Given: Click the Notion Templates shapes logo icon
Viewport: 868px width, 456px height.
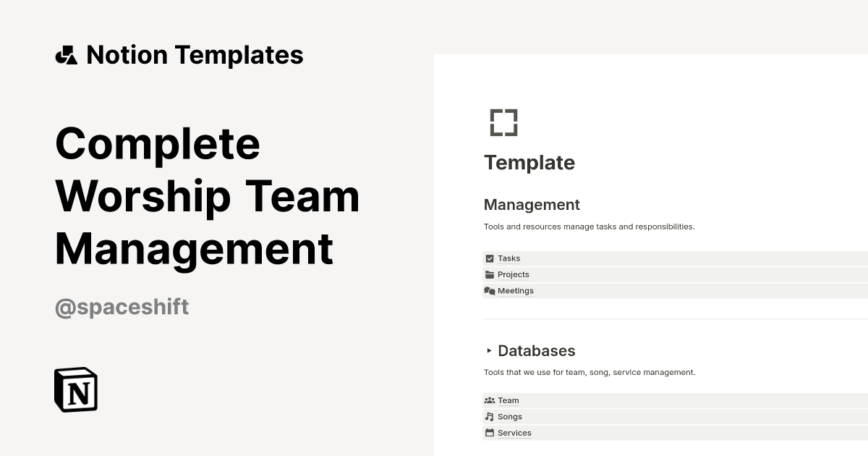Looking at the screenshot, I should tap(66, 55).
